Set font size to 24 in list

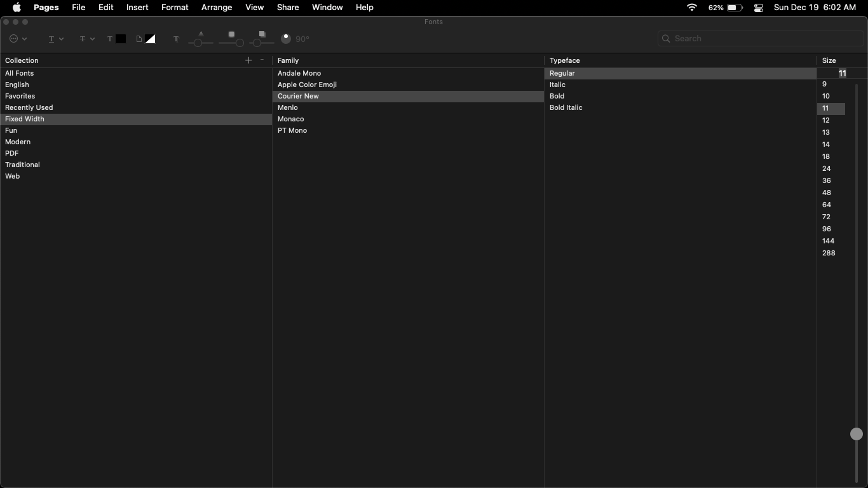pos(831,169)
